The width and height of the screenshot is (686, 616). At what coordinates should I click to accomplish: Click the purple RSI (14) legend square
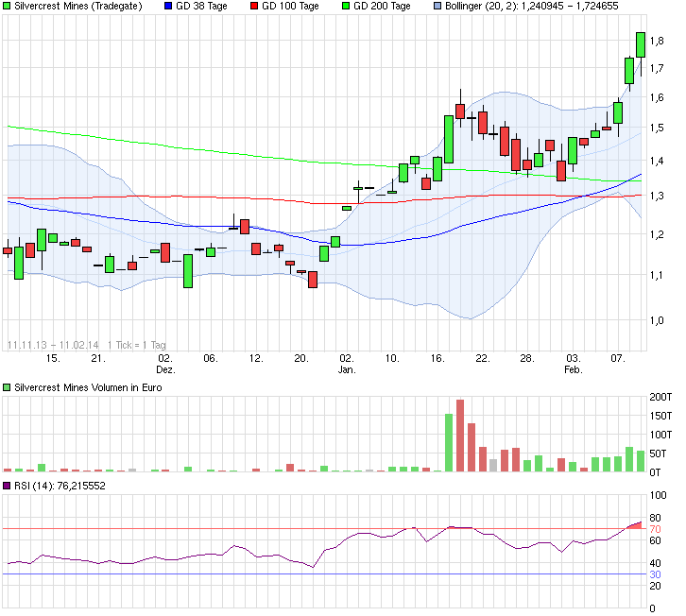click(x=8, y=486)
